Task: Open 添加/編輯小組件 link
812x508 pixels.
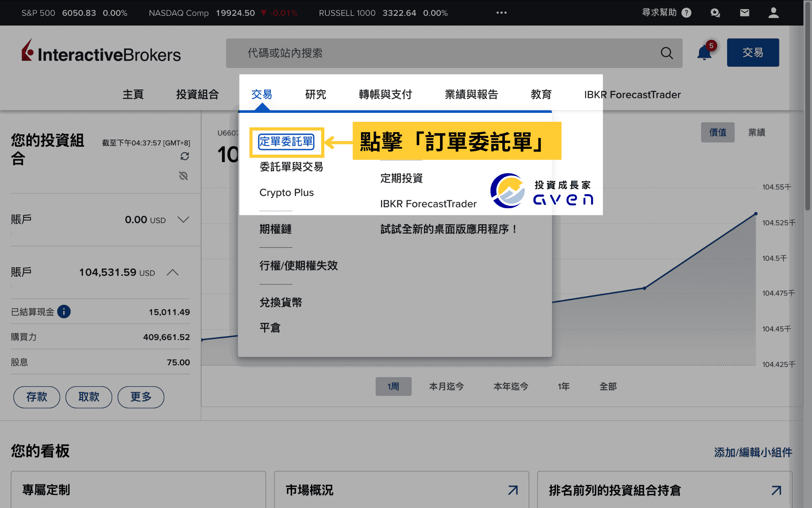Action: [x=753, y=452]
